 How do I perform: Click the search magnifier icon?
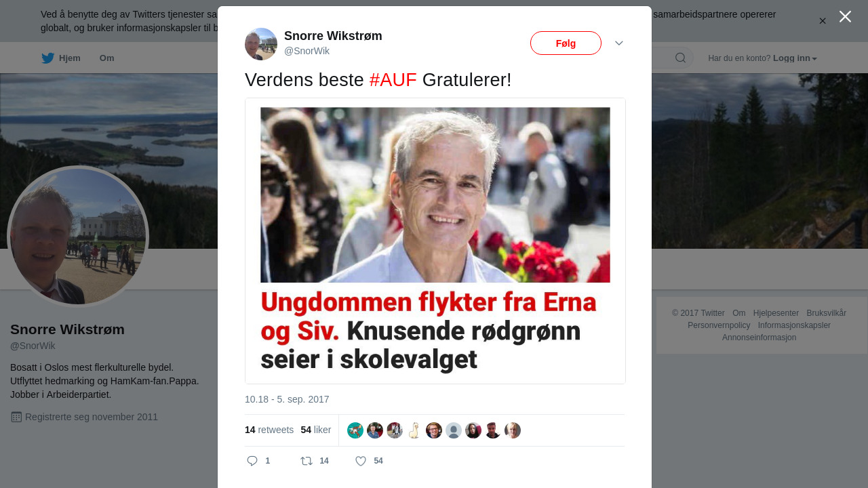[680, 58]
